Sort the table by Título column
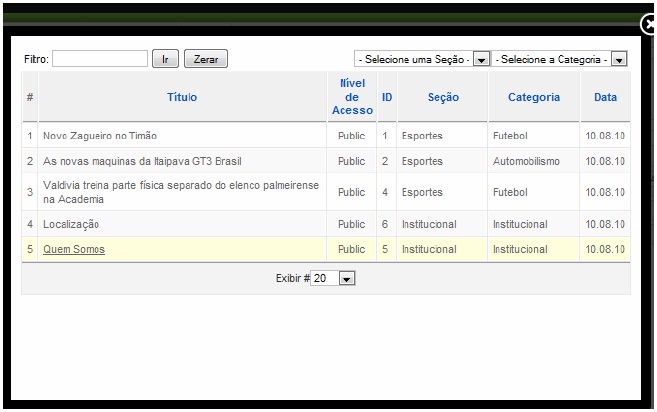The height and width of the screenshot is (412, 657). [x=182, y=97]
